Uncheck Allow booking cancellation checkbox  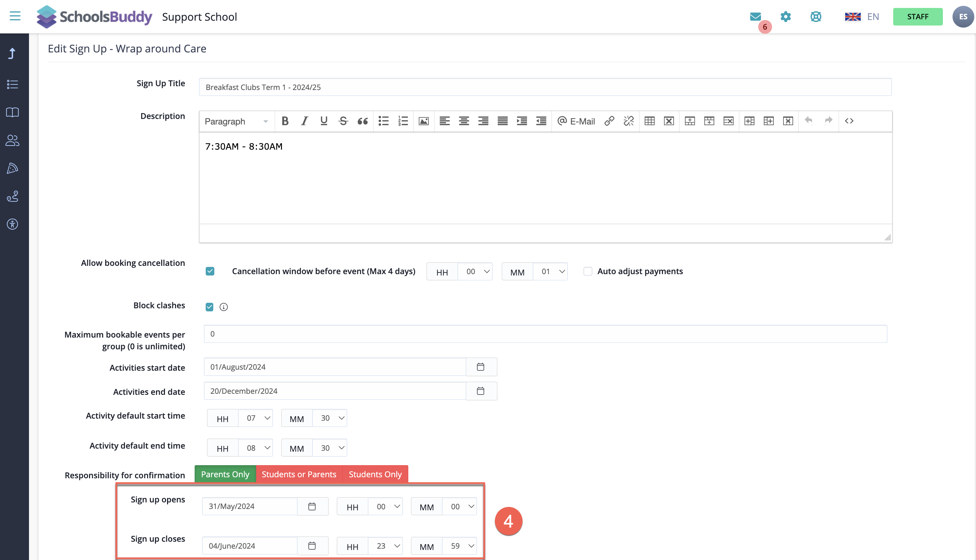click(x=210, y=271)
